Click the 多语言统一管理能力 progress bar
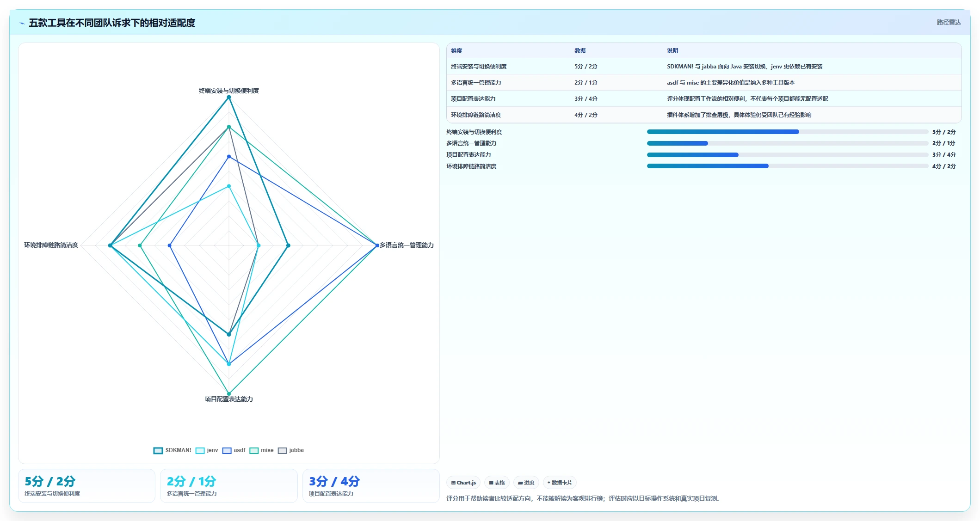Viewport: 980px width, 521px height. pyautogui.click(x=788, y=143)
